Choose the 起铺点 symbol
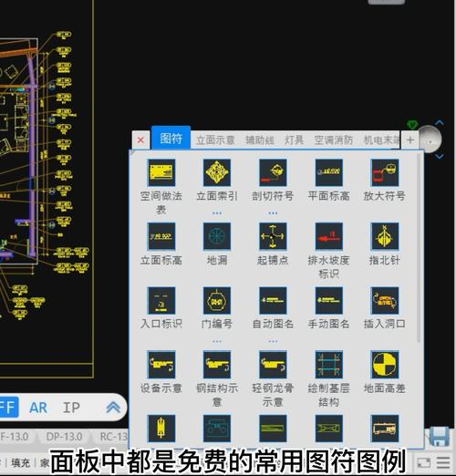 pyautogui.click(x=273, y=236)
